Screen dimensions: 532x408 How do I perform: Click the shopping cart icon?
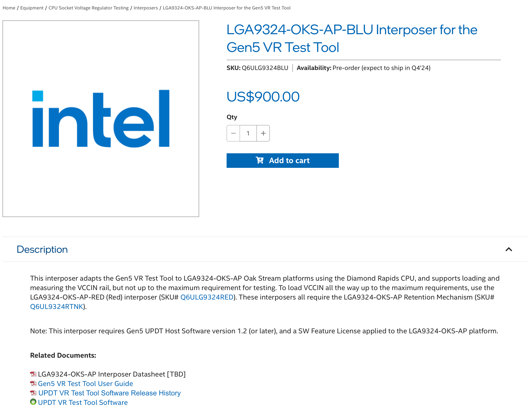pyautogui.click(x=260, y=160)
